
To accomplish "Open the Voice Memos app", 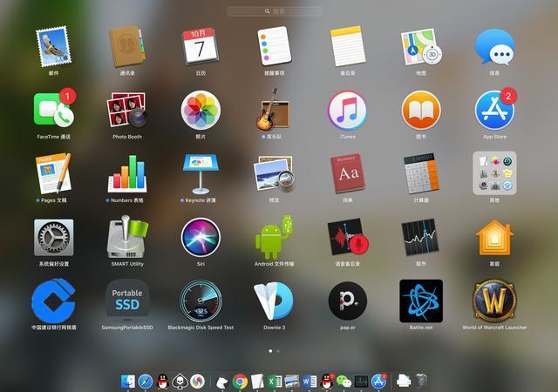I will click(x=347, y=237).
